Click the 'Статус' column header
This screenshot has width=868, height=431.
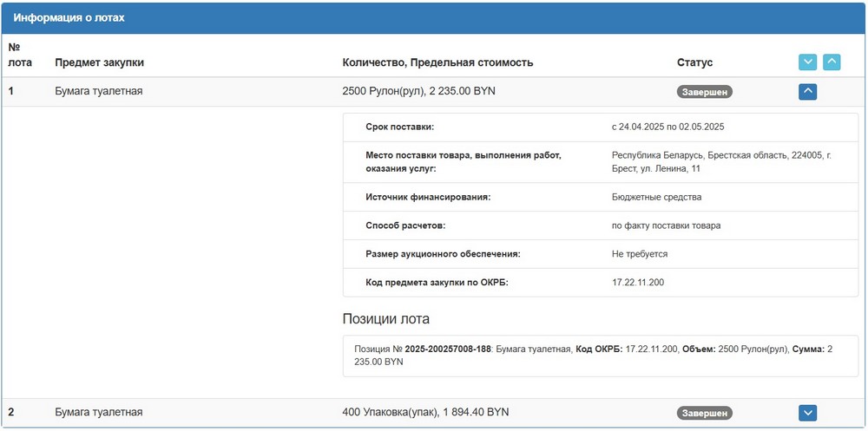[x=694, y=62]
